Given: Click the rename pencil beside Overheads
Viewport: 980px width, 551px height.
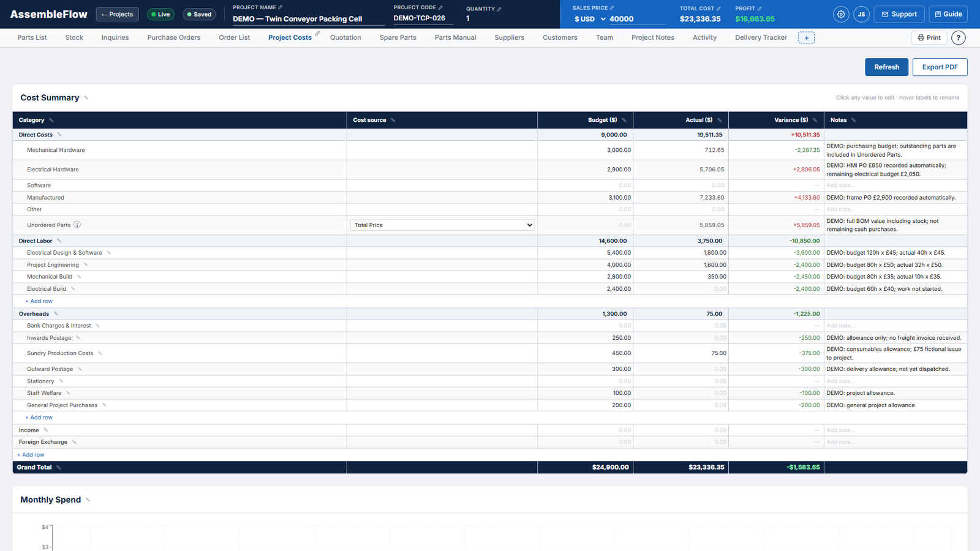Looking at the screenshot, I should (x=56, y=313).
